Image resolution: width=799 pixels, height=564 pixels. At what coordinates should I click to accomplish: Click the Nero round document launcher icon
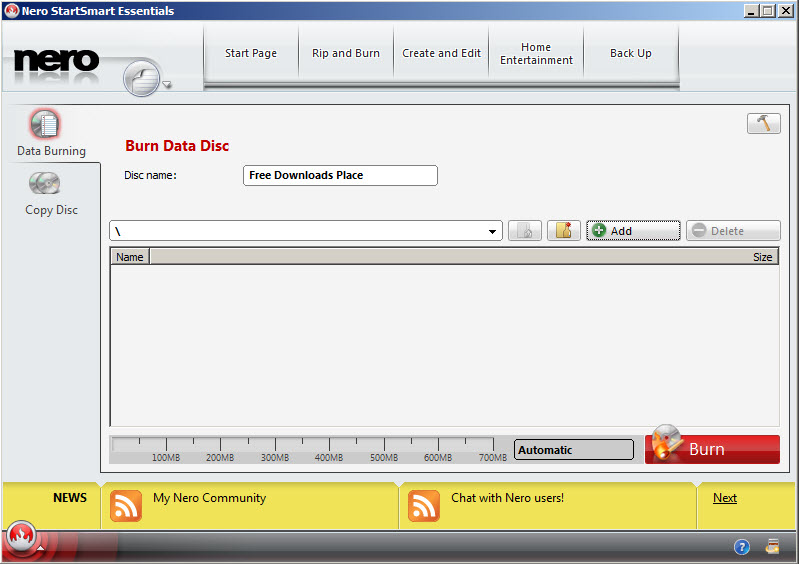[142, 78]
